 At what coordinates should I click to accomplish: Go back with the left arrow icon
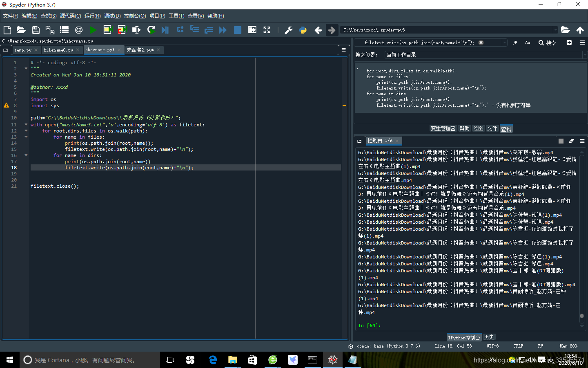[x=318, y=30]
